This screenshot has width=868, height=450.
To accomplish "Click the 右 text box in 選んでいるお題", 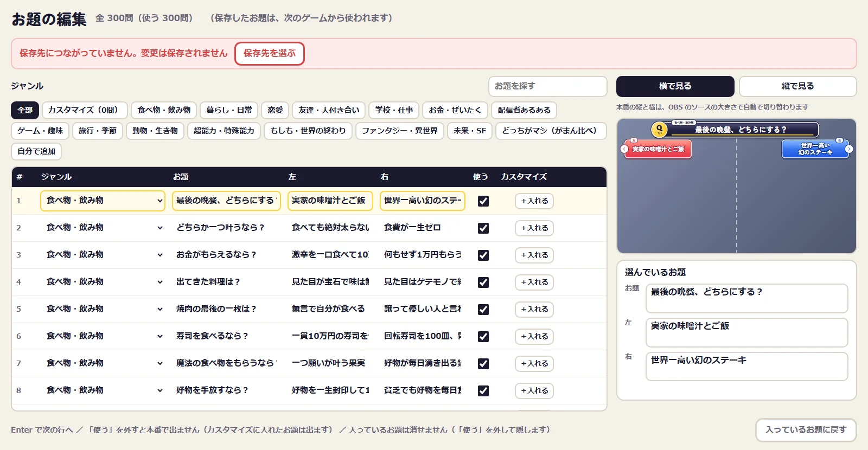I will (x=746, y=367).
